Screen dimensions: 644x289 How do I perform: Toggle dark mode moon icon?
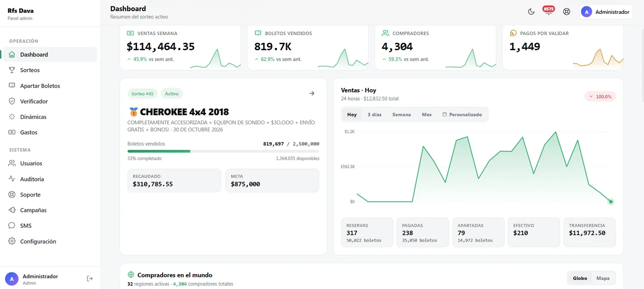tap(531, 12)
